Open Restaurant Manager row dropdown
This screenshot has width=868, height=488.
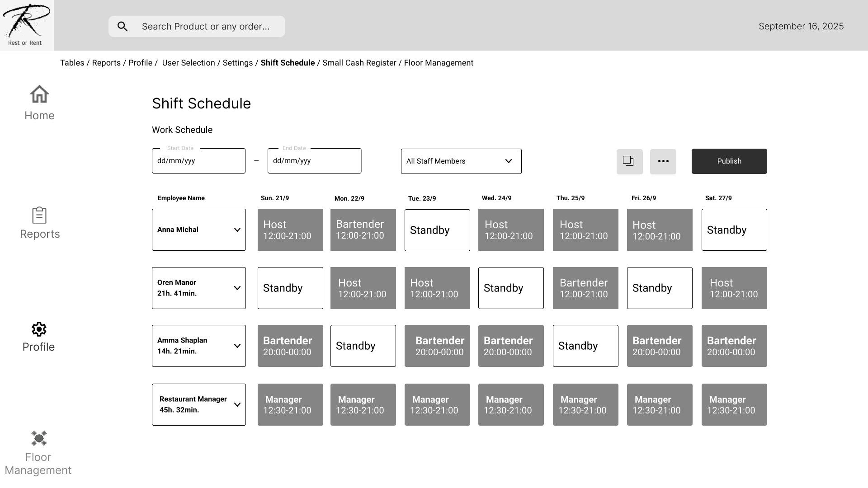[237, 405]
